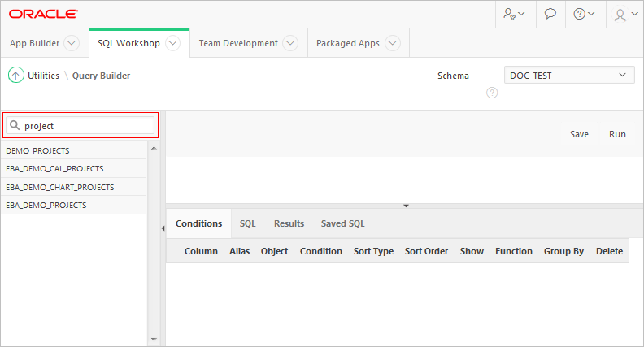Switch to the SQL tab

[x=247, y=223]
